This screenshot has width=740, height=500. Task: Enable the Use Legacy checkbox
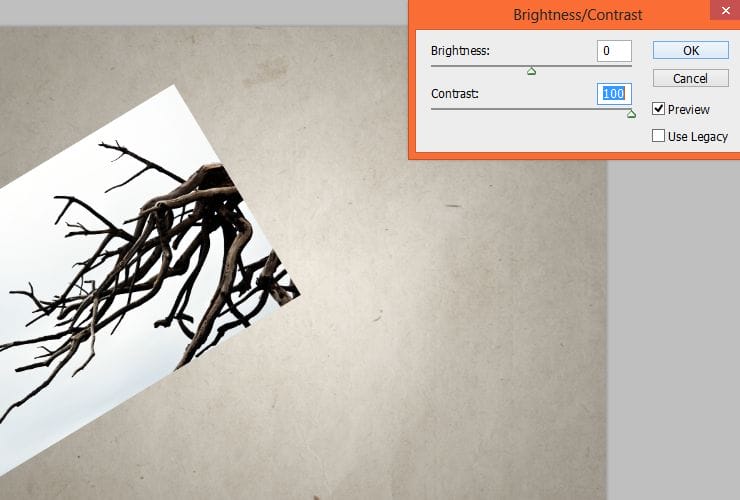pos(658,136)
